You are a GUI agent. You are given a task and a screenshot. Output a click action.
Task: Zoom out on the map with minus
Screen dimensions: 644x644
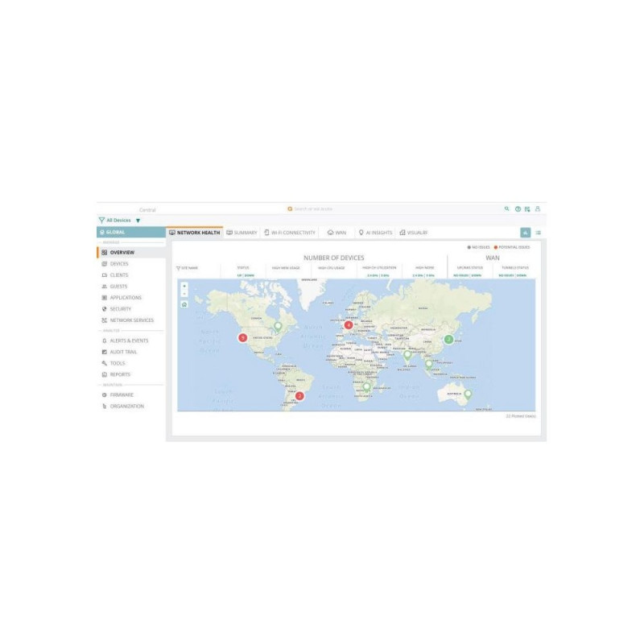coord(184,293)
